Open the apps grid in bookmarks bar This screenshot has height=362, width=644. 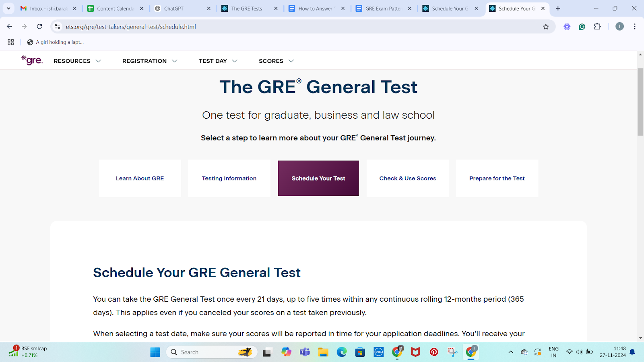tap(11, 42)
